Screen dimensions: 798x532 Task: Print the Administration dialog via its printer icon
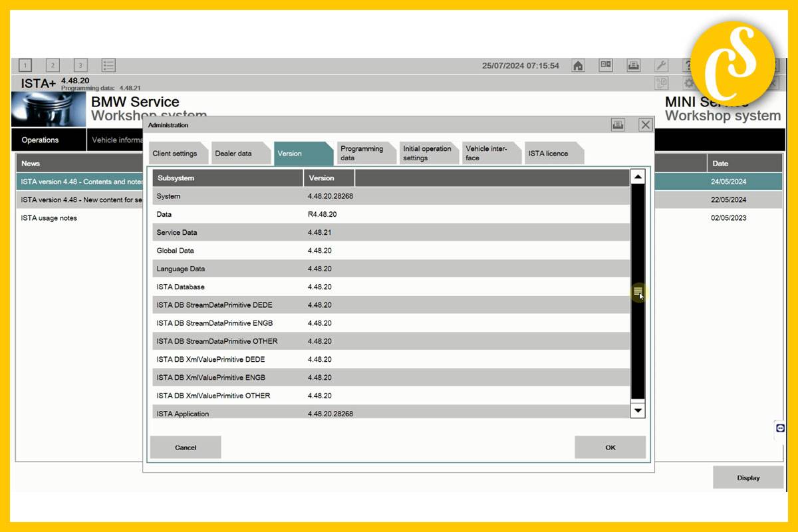point(618,124)
